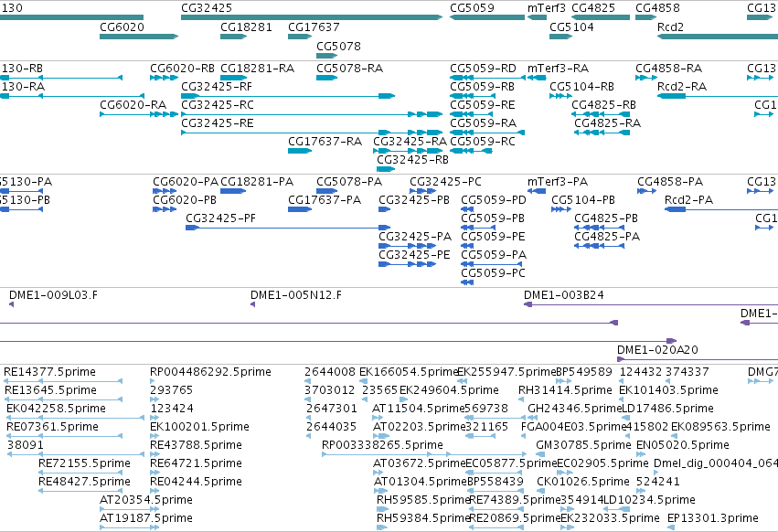Click the CG4858 gene label
This screenshot has height=532, width=778.
(x=657, y=8)
